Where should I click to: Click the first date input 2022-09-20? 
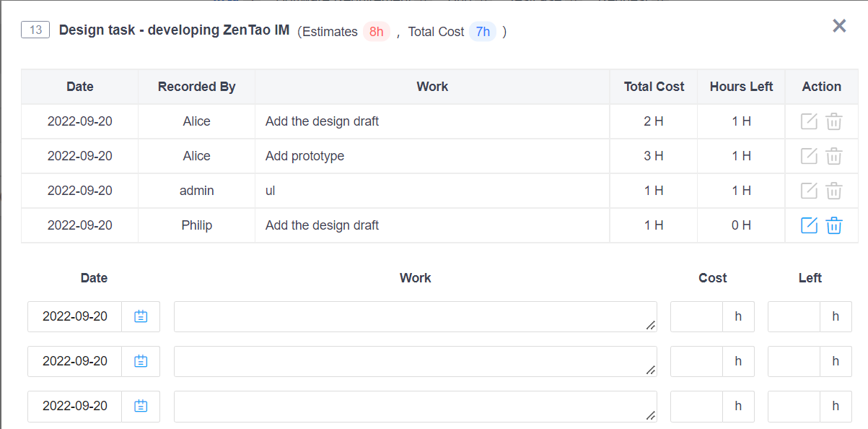pos(75,316)
